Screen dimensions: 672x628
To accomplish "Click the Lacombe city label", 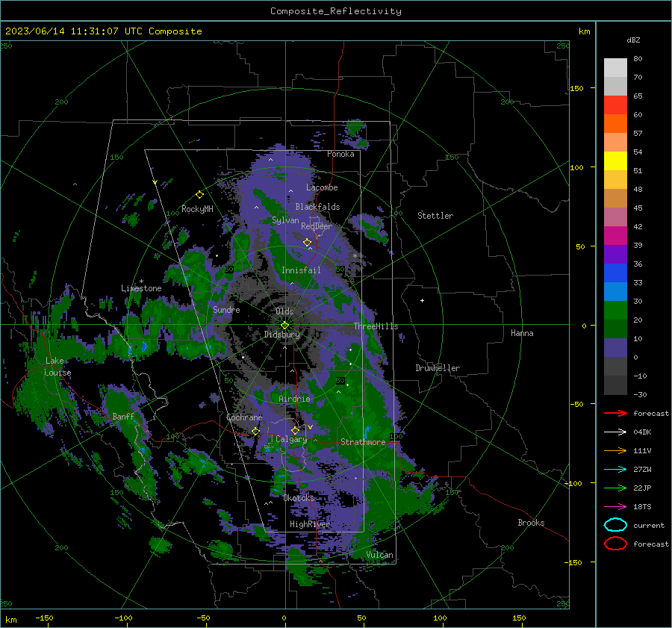I will tap(322, 187).
